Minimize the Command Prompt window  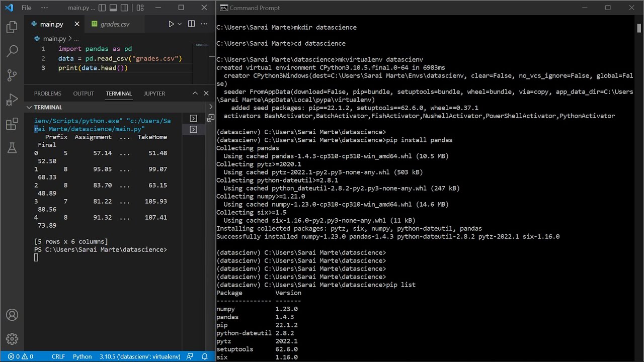pyautogui.click(x=584, y=8)
